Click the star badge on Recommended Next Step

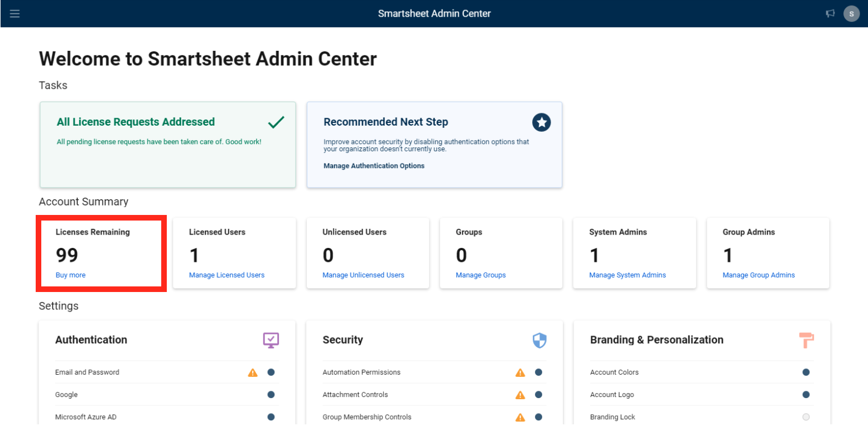point(541,122)
